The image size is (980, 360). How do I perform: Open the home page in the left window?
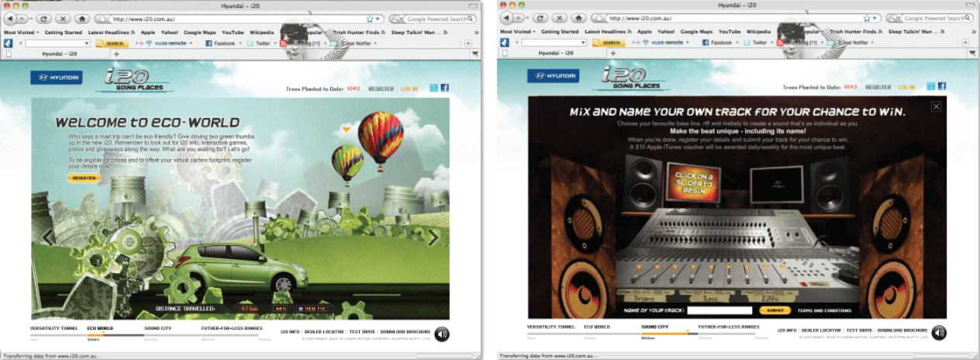coord(81,18)
